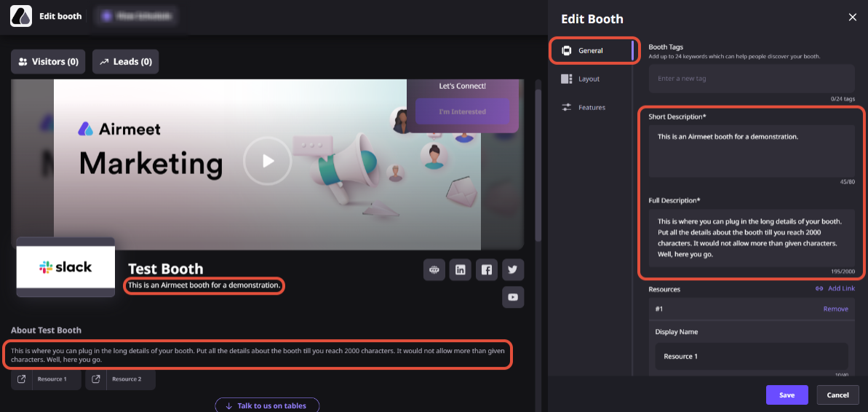This screenshot has height=412, width=868.
Task: Play the Marketing booth video
Action: pyautogui.click(x=268, y=161)
